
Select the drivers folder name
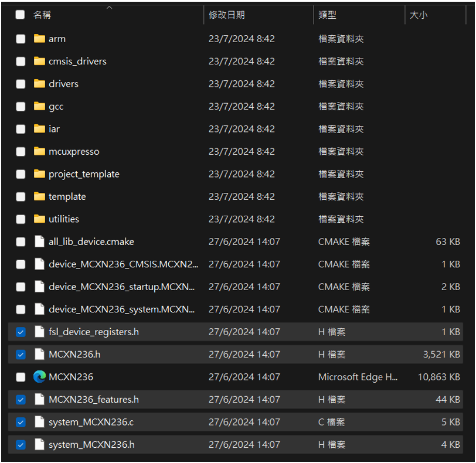(x=63, y=84)
